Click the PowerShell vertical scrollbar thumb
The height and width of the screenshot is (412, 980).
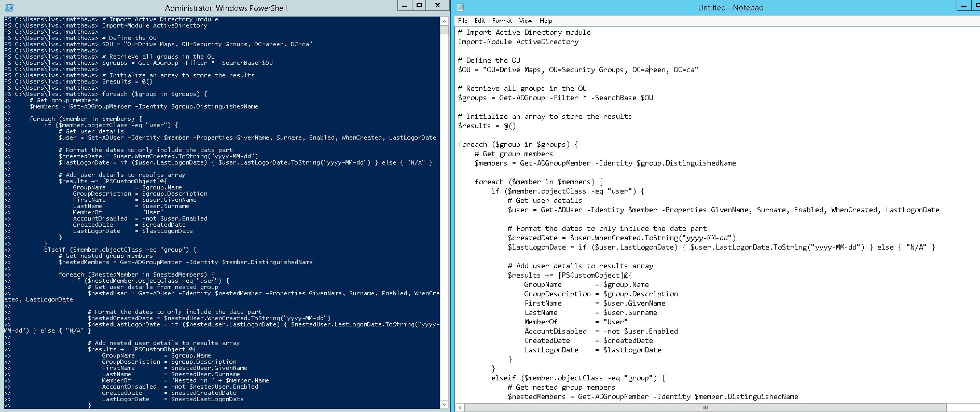[444, 30]
